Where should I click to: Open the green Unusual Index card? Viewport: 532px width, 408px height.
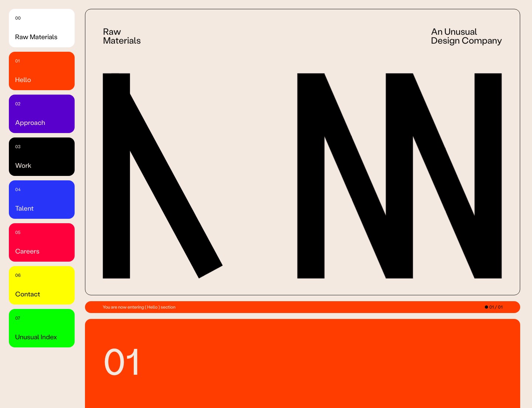coord(41,328)
